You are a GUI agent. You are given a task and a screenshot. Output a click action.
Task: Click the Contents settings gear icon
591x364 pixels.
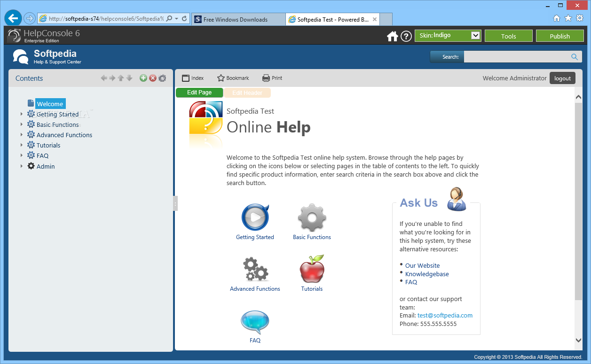pos(162,78)
